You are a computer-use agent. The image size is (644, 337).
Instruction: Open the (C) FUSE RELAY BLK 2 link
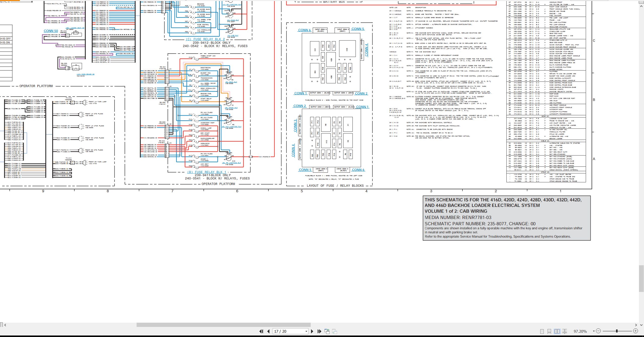tap(205, 39)
